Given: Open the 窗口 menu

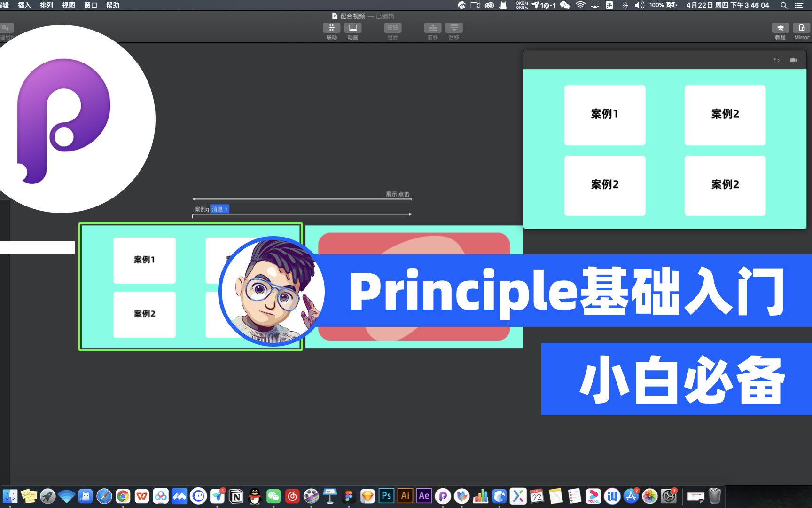Looking at the screenshot, I should point(90,5).
